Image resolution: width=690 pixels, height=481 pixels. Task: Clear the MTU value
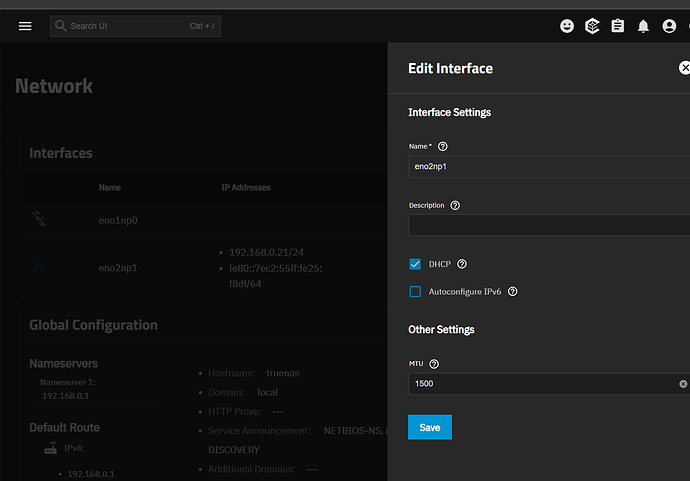[x=683, y=384]
